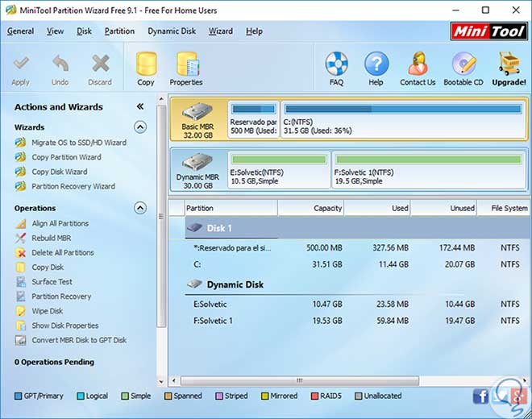Click the 31.51 GB capacity cell
This screenshot has width=532, height=419.
[327, 264]
